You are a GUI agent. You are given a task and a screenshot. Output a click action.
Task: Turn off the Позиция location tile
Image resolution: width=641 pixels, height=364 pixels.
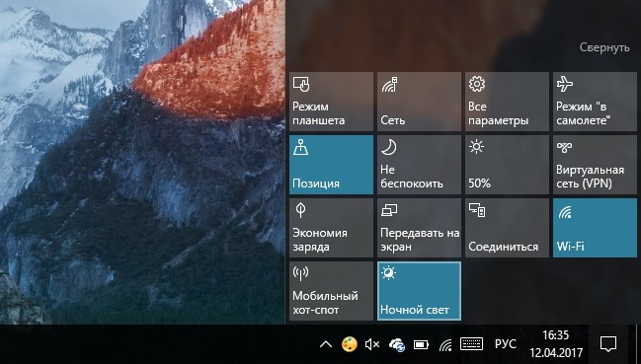click(331, 165)
